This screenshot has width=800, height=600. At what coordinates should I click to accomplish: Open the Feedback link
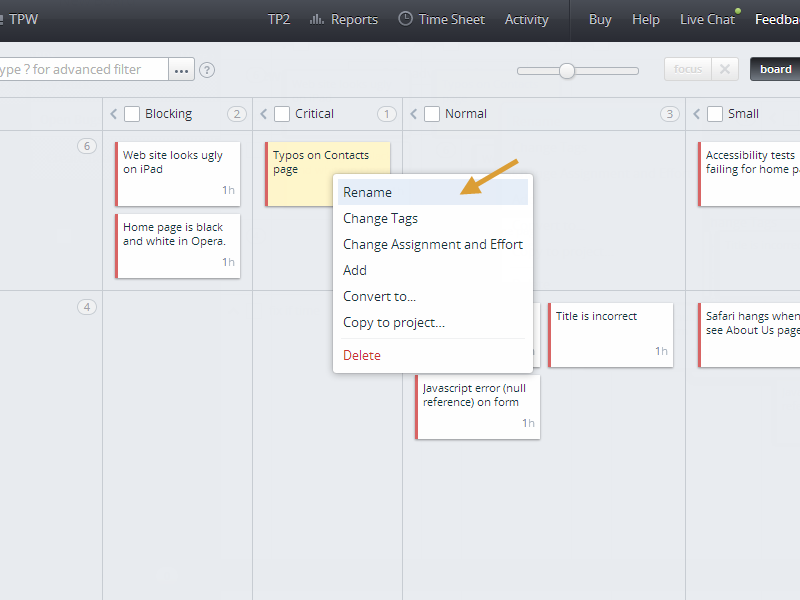pyautogui.click(x=777, y=19)
